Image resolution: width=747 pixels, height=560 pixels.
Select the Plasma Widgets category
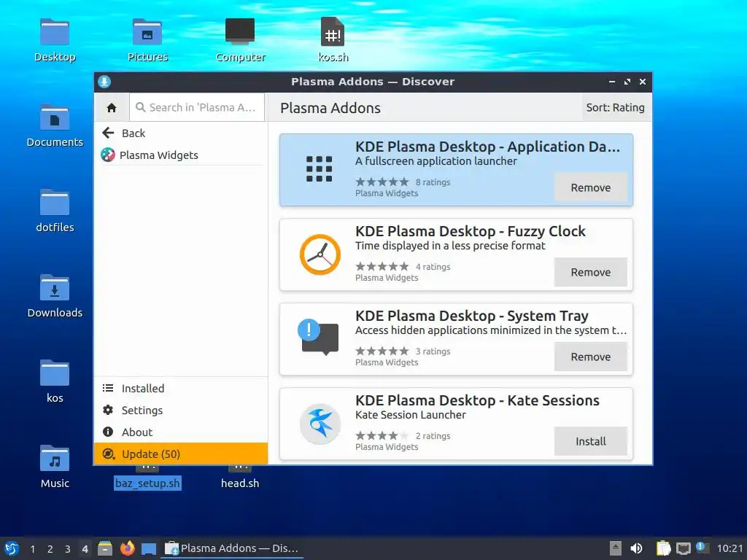pyautogui.click(x=181, y=155)
